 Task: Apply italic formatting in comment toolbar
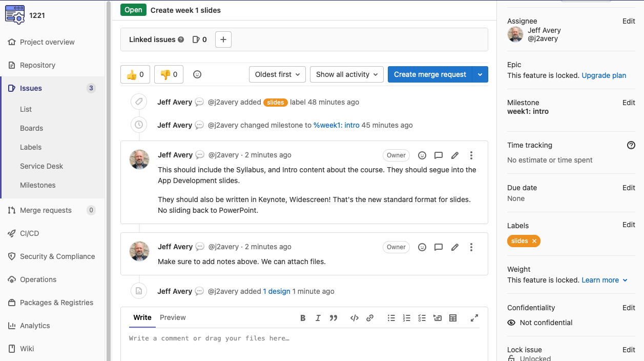(318, 318)
